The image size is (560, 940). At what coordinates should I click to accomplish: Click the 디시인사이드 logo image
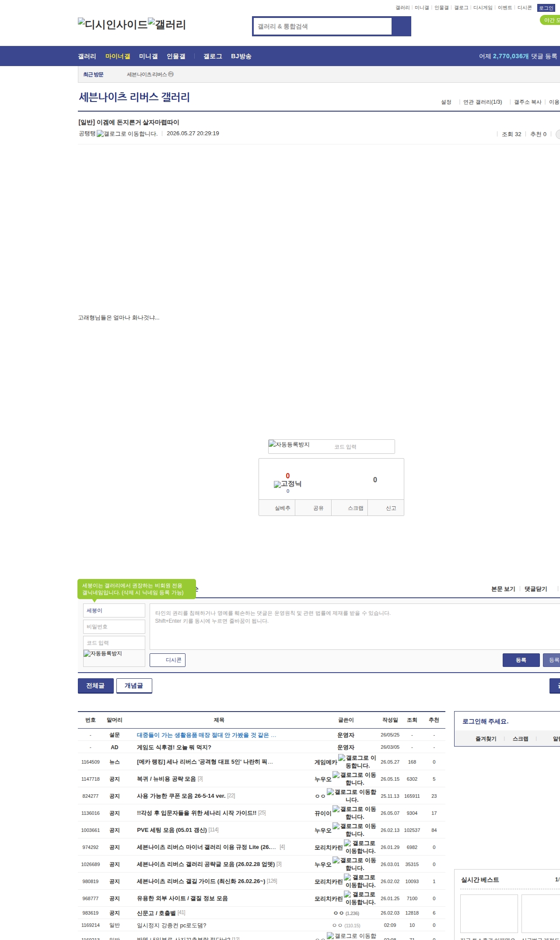113,25
